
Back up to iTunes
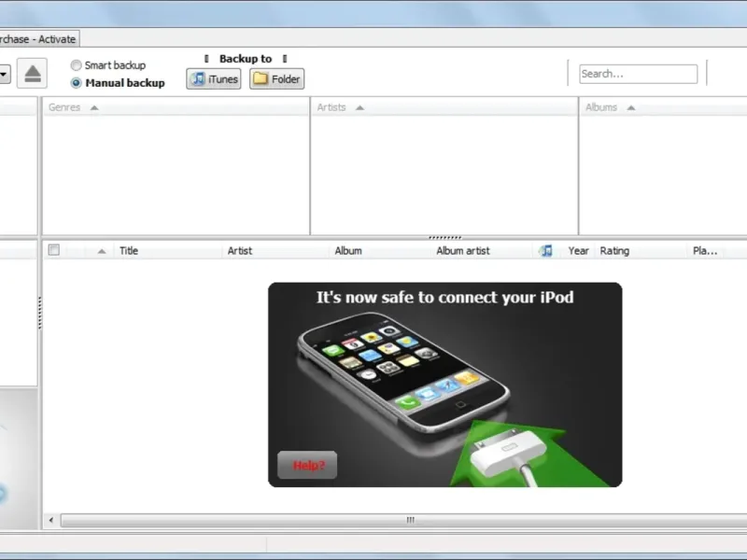pyautogui.click(x=214, y=79)
